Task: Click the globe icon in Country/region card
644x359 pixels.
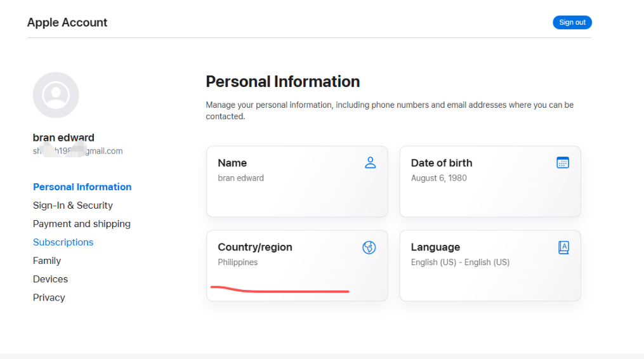Action: point(369,247)
